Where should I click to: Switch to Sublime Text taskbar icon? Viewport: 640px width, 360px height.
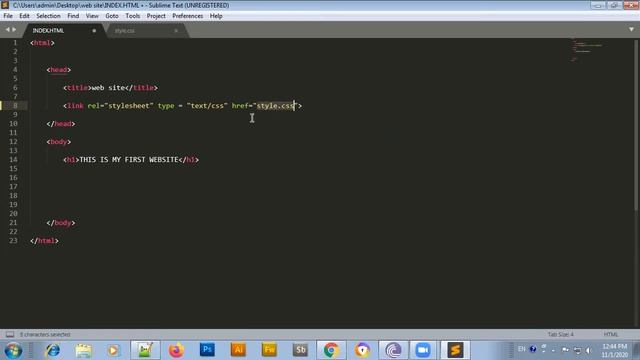pyautogui.click(x=455, y=350)
